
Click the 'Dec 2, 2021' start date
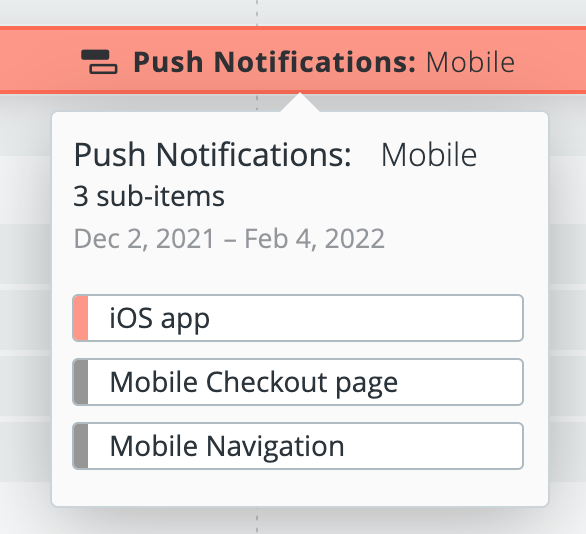click(144, 238)
